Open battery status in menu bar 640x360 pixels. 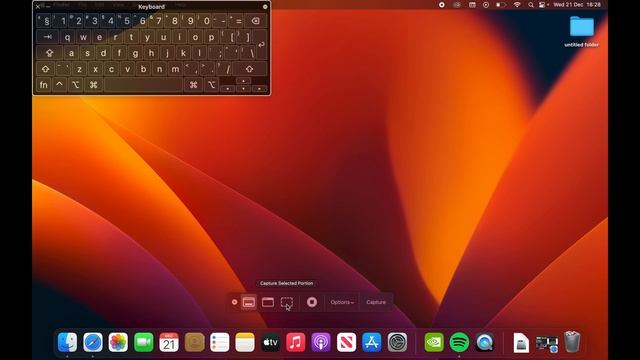501,5
